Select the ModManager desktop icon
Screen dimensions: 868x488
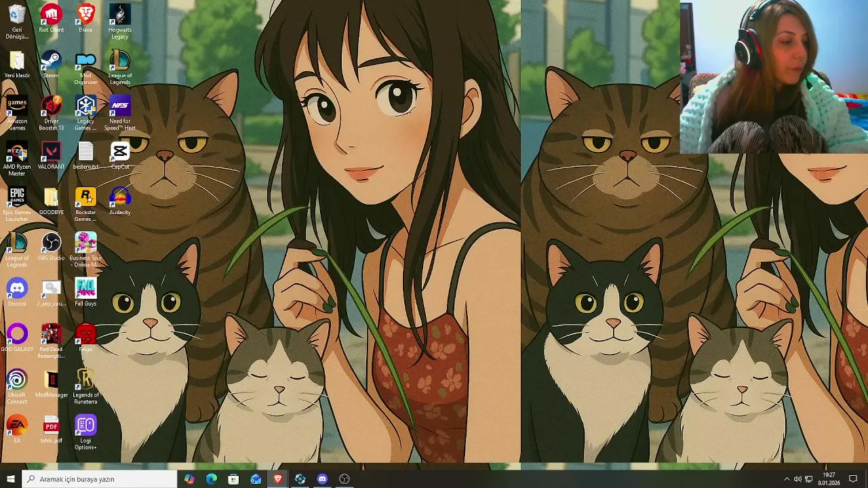click(x=52, y=384)
